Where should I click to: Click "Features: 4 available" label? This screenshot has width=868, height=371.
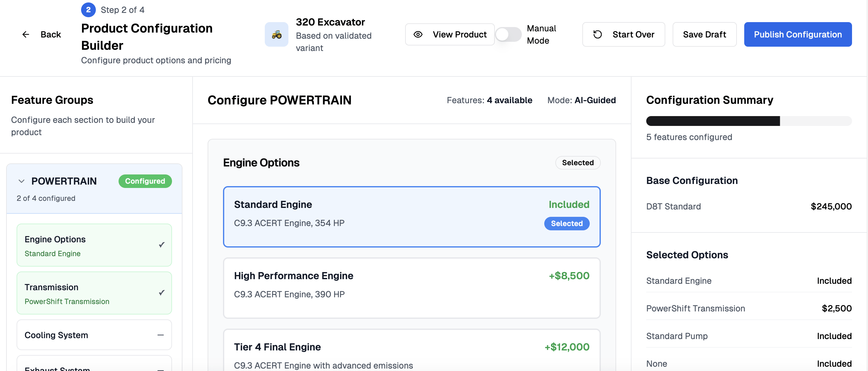pyautogui.click(x=489, y=100)
